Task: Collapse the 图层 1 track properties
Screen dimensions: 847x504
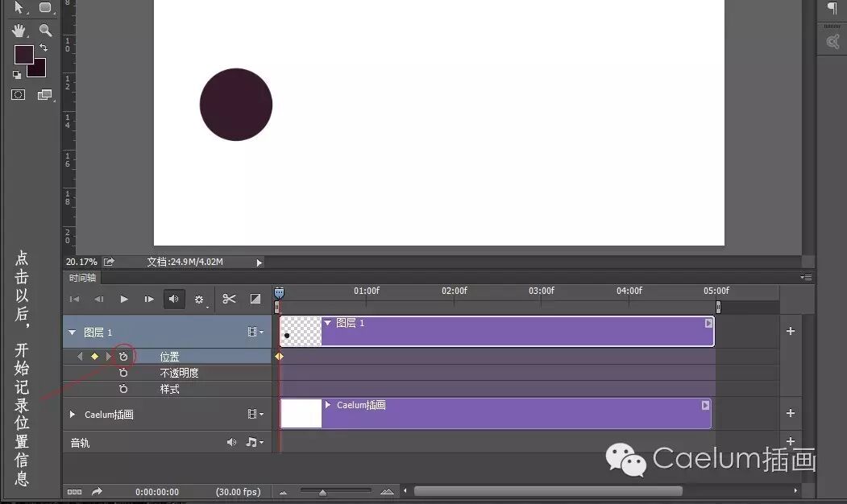Action: (72, 333)
